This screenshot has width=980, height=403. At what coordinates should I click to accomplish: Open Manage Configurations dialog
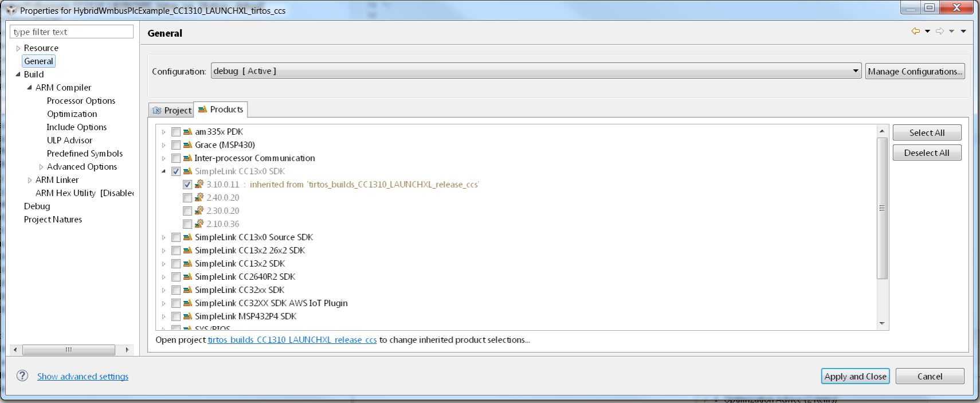click(x=915, y=71)
